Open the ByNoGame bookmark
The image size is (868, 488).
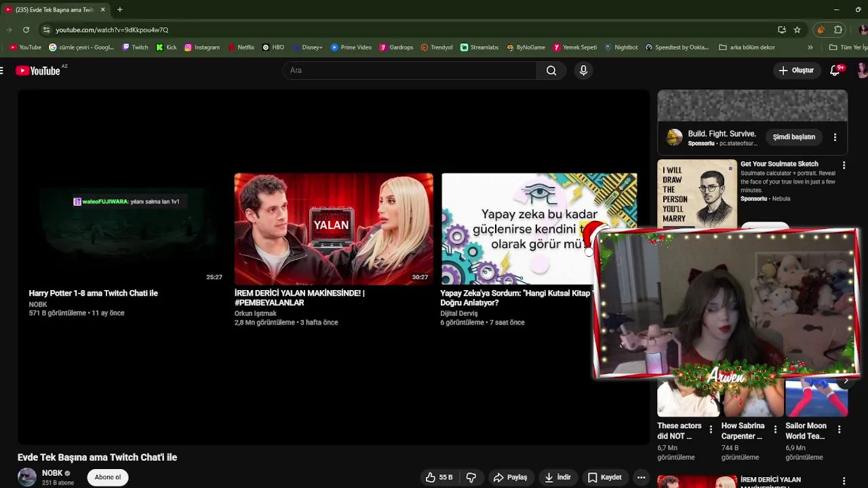(x=526, y=47)
